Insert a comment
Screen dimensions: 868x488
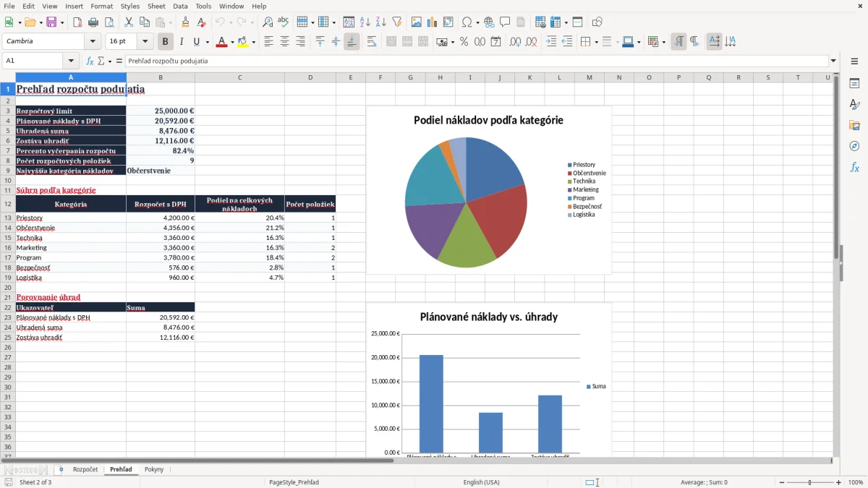[x=505, y=22]
